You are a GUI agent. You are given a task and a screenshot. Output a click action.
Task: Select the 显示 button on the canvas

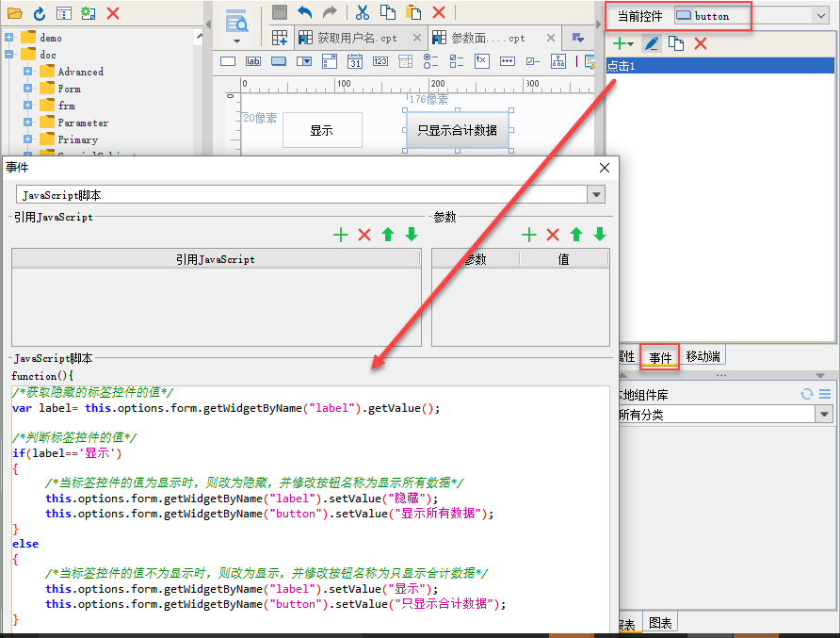[x=322, y=130]
